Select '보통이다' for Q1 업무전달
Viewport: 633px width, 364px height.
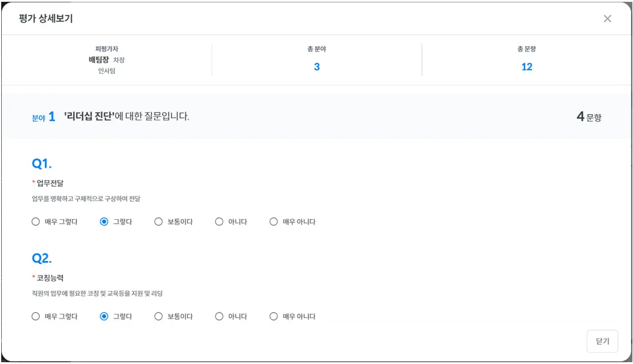(158, 222)
